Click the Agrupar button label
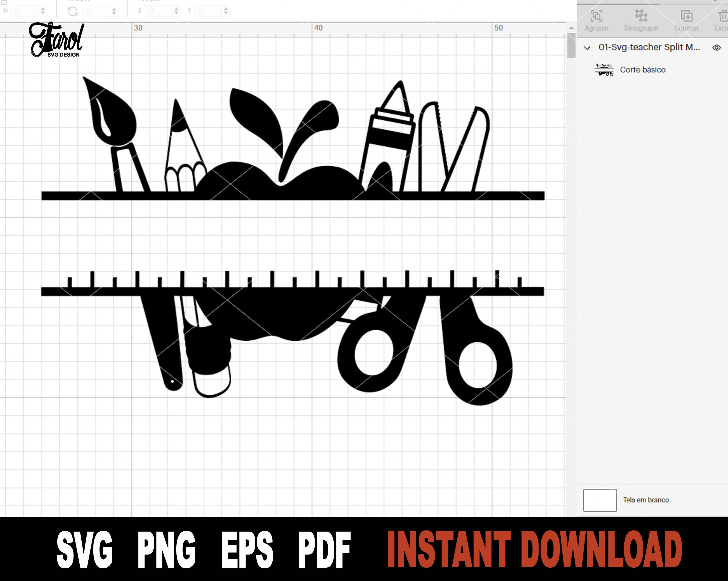728x581 pixels. click(x=597, y=28)
